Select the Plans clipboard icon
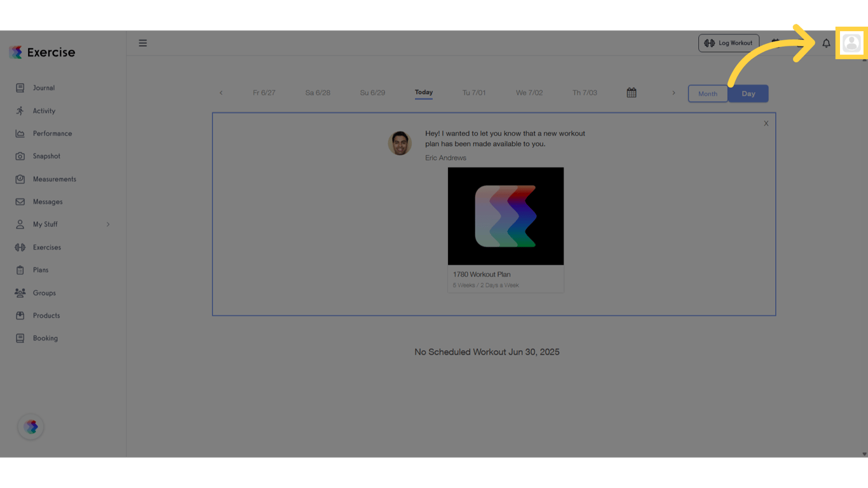868x488 pixels. [21, 269]
